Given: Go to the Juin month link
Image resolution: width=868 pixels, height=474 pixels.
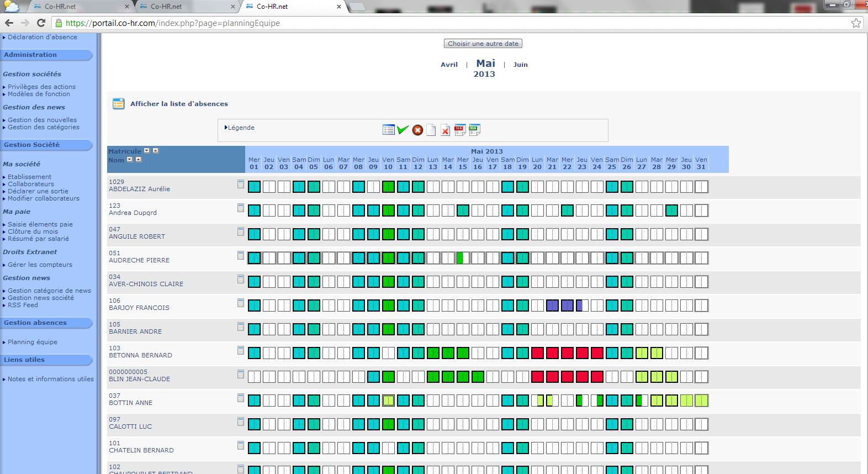Looking at the screenshot, I should [520, 65].
